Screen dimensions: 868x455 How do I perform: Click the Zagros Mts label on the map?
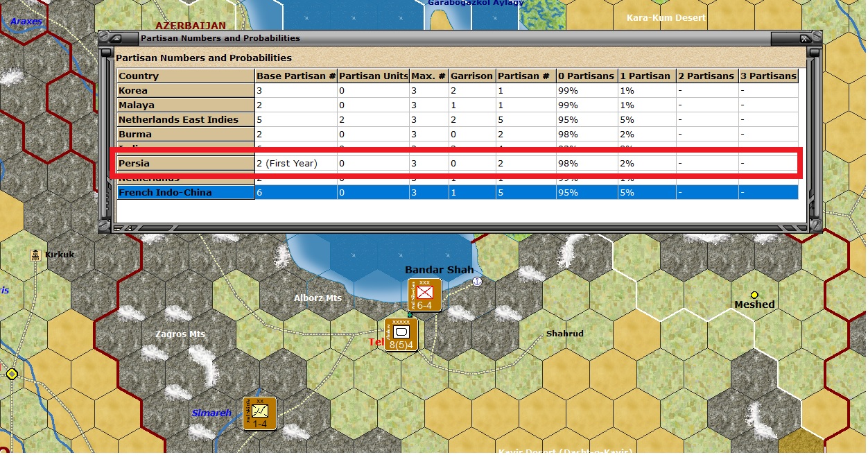(180, 334)
